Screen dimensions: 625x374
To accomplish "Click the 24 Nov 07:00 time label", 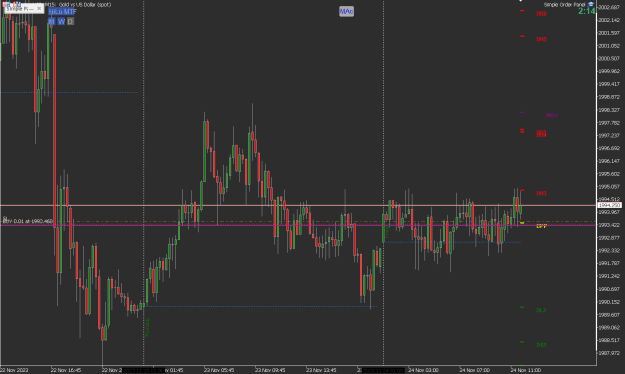I will (474, 370).
